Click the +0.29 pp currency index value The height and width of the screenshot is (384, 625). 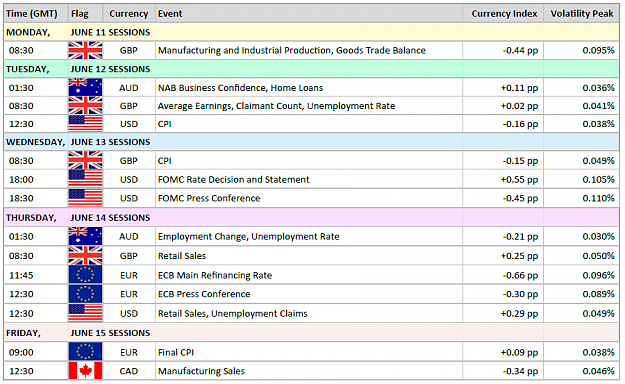click(519, 314)
